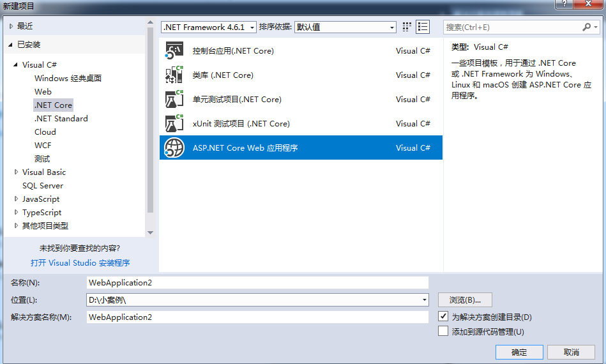Open 打开 Visual Studio 安装程序 link
The height and width of the screenshot is (364, 606).
click(80, 262)
